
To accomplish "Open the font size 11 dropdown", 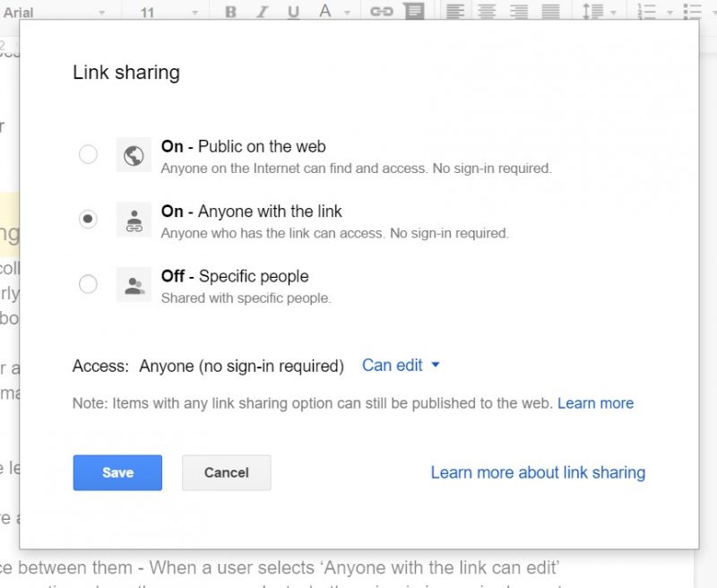I will pos(169,13).
